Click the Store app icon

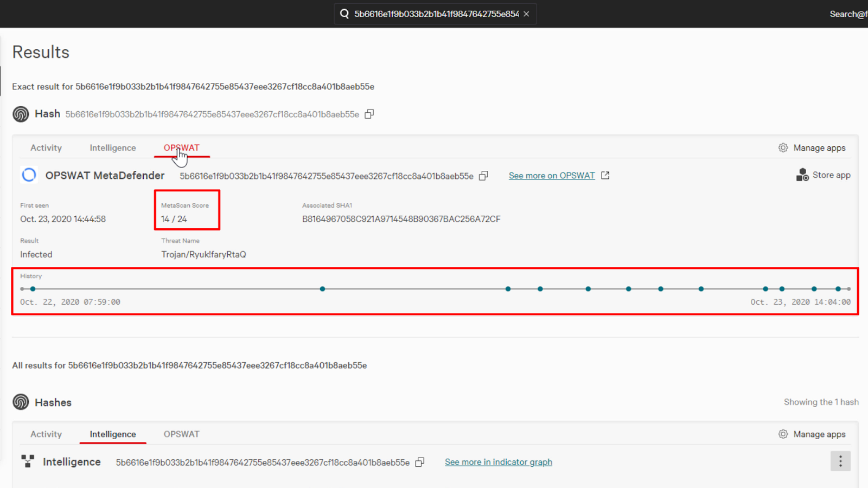coord(802,175)
